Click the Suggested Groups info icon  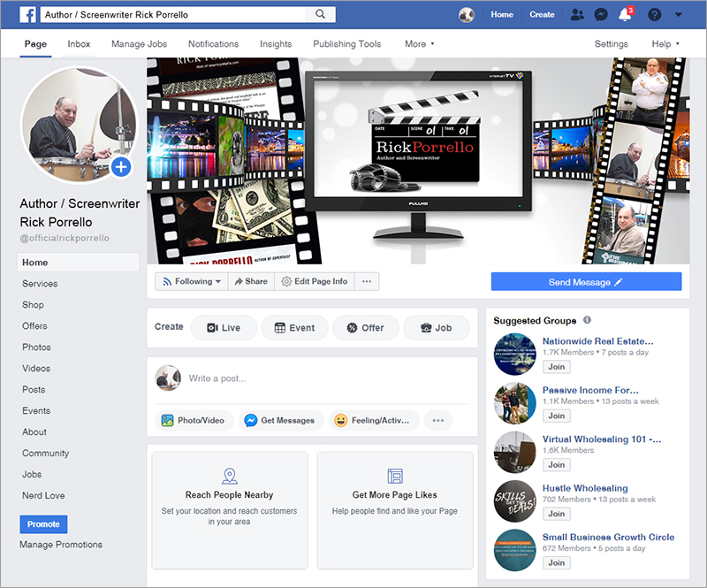(x=588, y=320)
